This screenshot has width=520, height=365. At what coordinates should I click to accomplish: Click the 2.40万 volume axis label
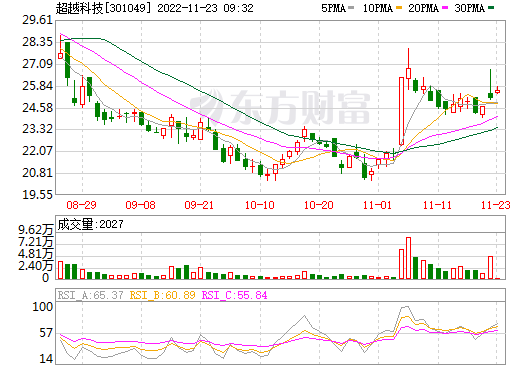(36, 266)
